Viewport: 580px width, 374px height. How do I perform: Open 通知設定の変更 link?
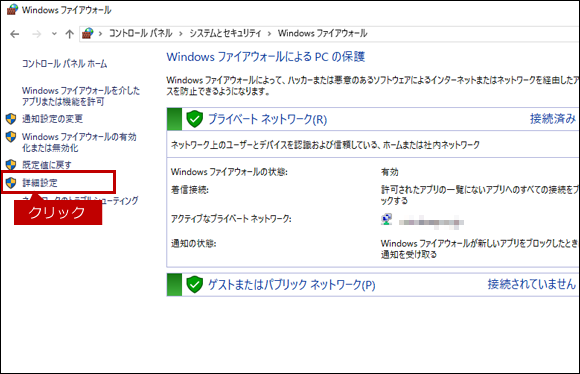click(x=53, y=119)
